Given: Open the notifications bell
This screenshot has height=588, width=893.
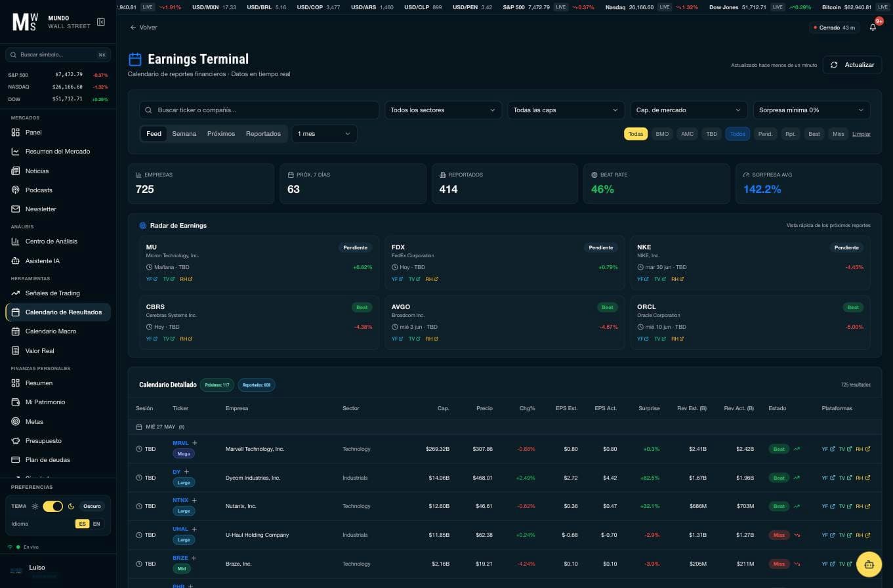Looking at the screenshot, I should pyautogui.click(x=873, y=28).
